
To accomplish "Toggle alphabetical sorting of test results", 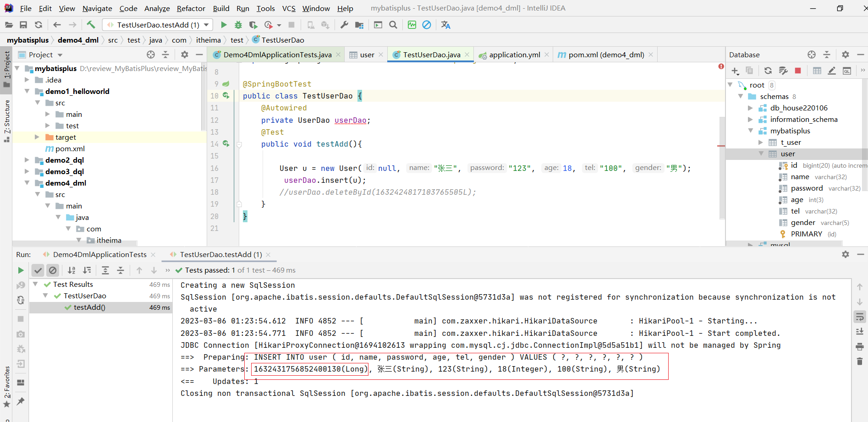I will [71, 270].
